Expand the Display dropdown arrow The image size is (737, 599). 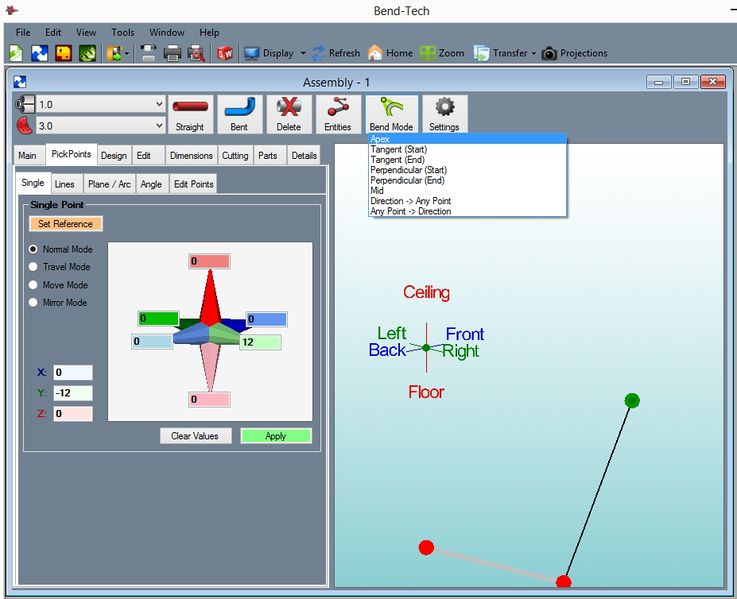pos(303,53)
